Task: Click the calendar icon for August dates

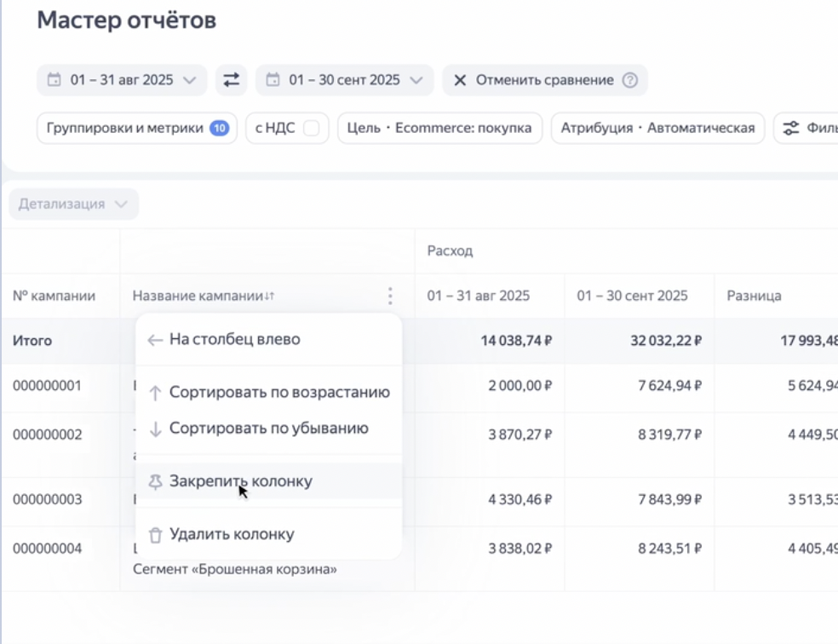Action: click(x=55, y=79)
